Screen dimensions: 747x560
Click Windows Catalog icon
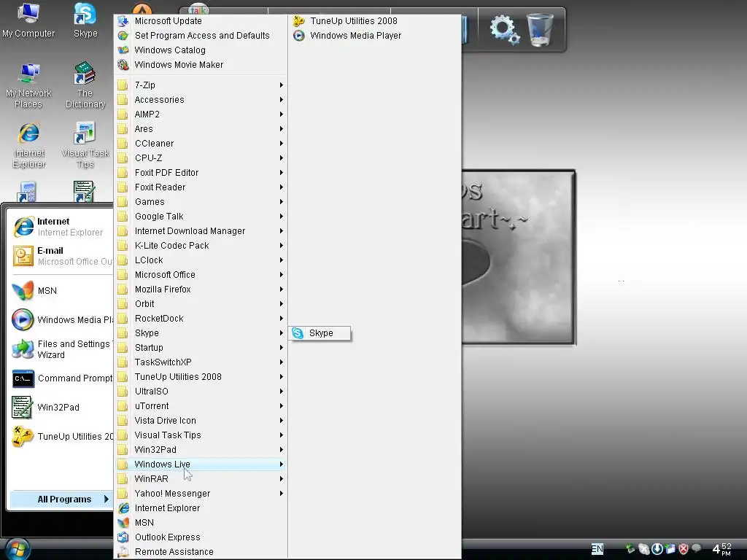123,50
